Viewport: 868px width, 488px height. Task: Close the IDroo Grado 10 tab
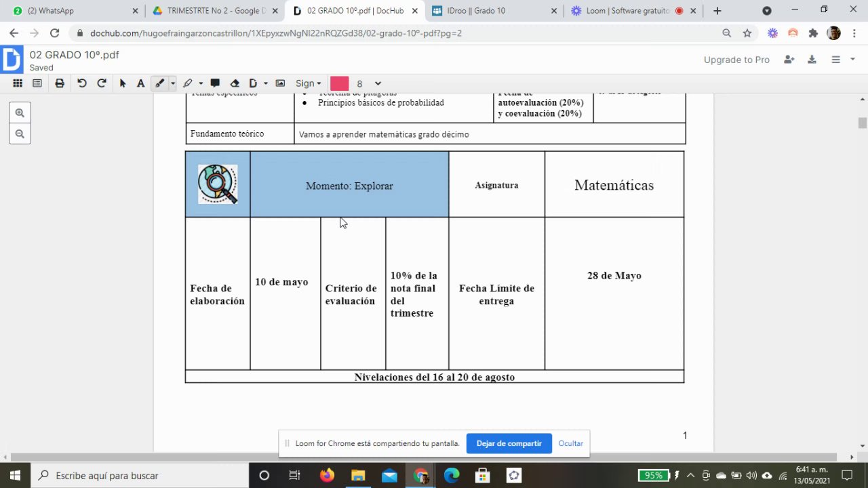(x=554, y=11)
